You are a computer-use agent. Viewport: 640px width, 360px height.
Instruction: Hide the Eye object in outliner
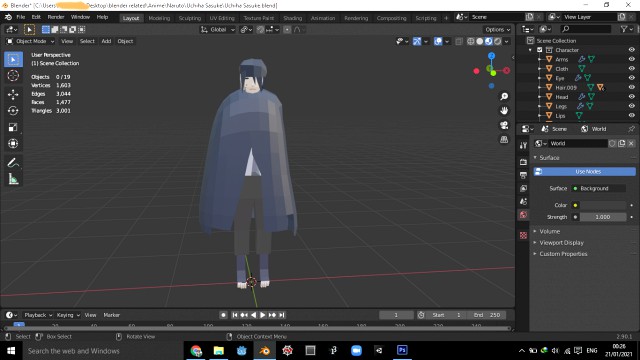pyautogui.click(x=631, y=78)
